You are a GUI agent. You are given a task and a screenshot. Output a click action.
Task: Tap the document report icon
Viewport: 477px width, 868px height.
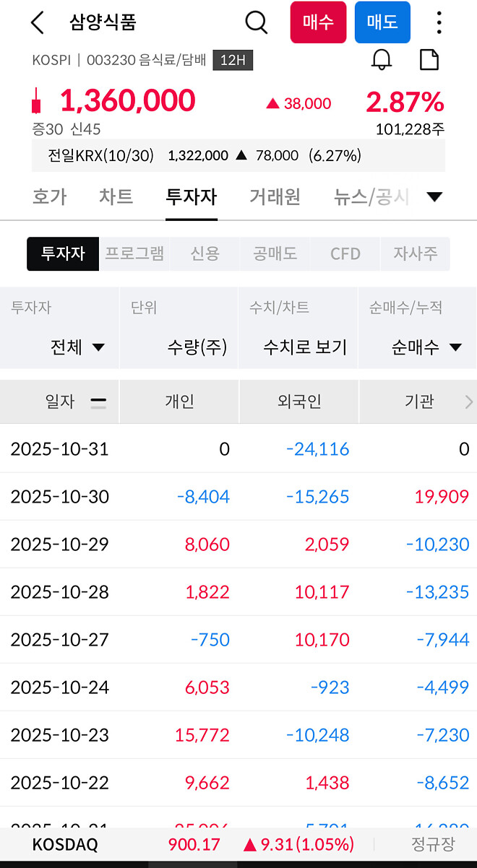click(429, 60)
